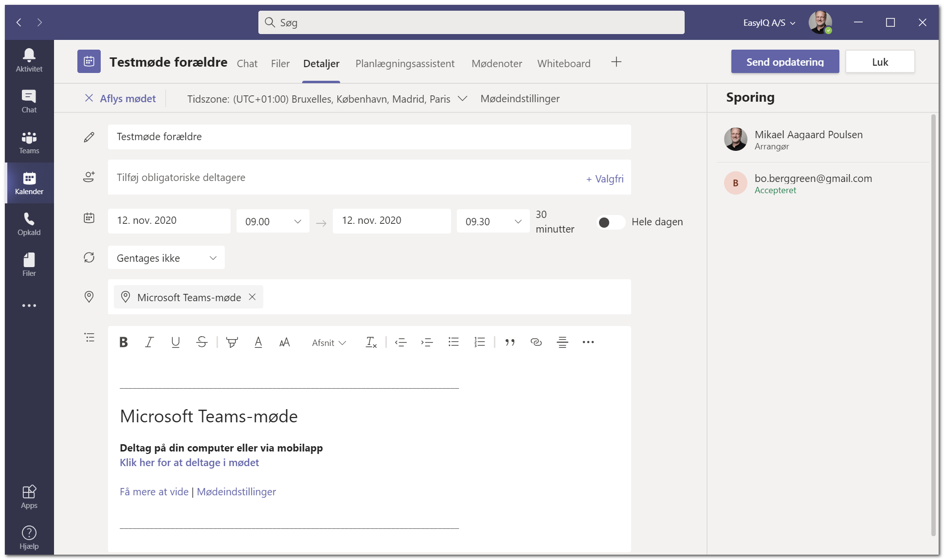Click the Aflys mødet link
944x560 pixels.
pos(121,99)
